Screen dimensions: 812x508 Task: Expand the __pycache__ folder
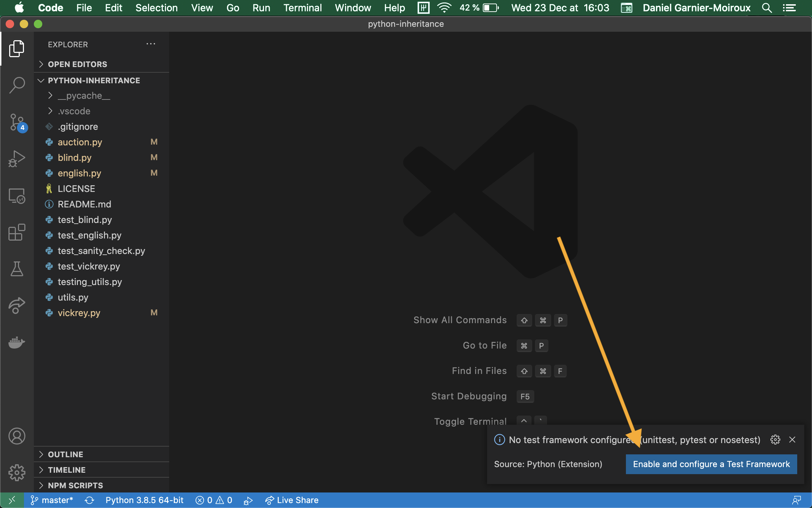[x=84, y=96]
